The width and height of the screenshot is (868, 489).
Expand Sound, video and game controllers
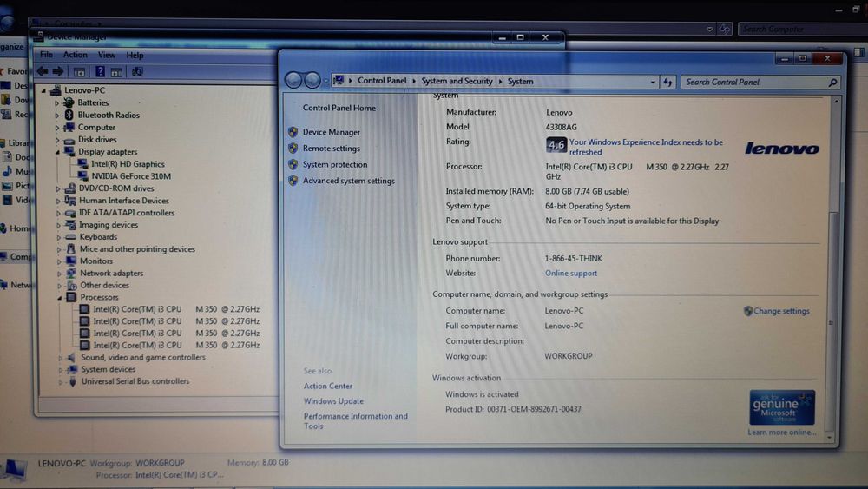[x=61, y=358]
